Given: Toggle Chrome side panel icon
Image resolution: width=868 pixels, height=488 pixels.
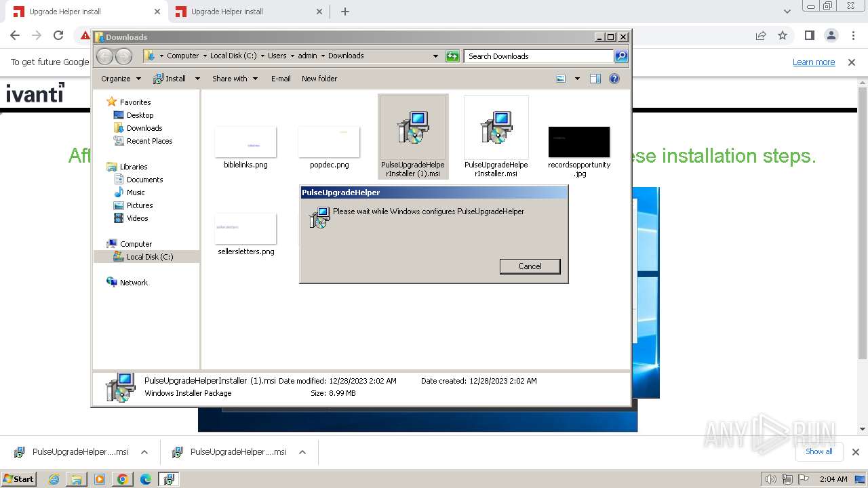Looking at the screenshot, I should [809, 35].
